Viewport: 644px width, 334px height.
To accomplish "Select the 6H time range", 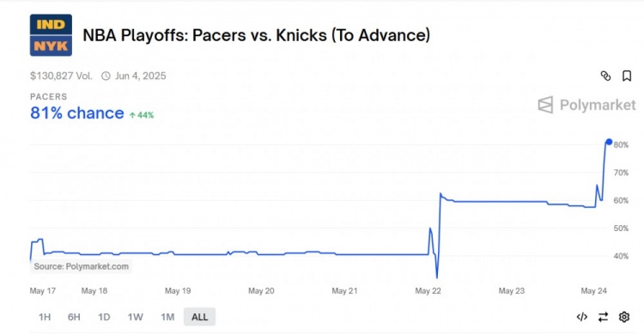I will tap(75, 317).
